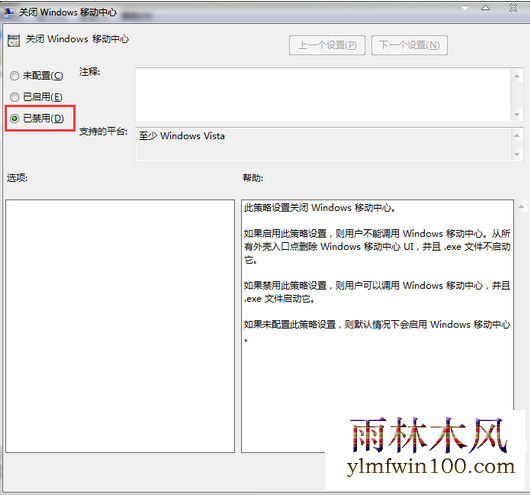Select the 已启用(E) radio button

[14, 97]
